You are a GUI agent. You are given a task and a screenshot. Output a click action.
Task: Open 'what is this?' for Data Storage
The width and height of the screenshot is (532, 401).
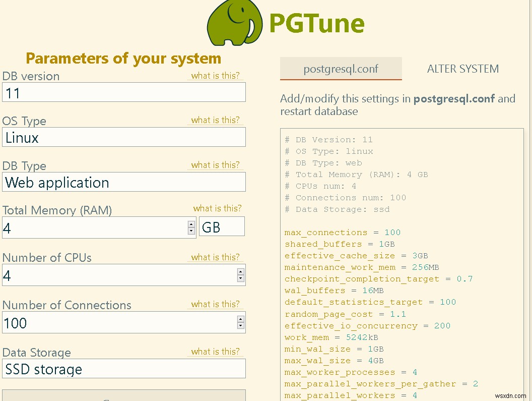point(216,352)
